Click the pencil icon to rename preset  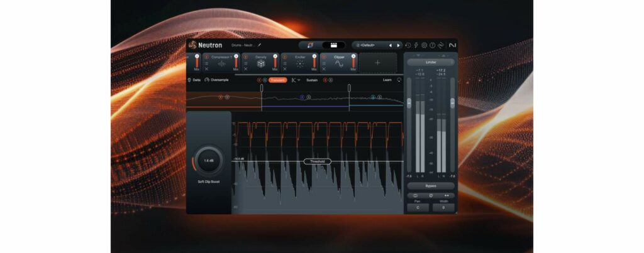[x=259, y=45]
